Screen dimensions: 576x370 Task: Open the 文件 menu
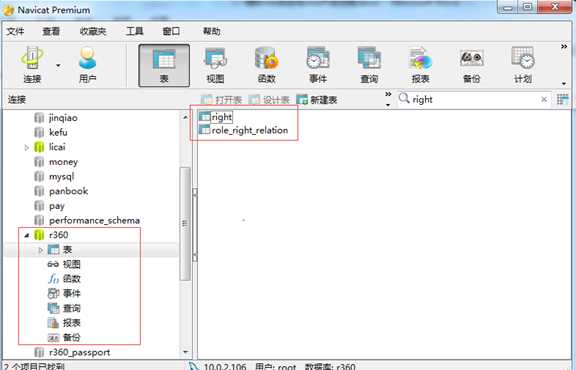(15, 31)
